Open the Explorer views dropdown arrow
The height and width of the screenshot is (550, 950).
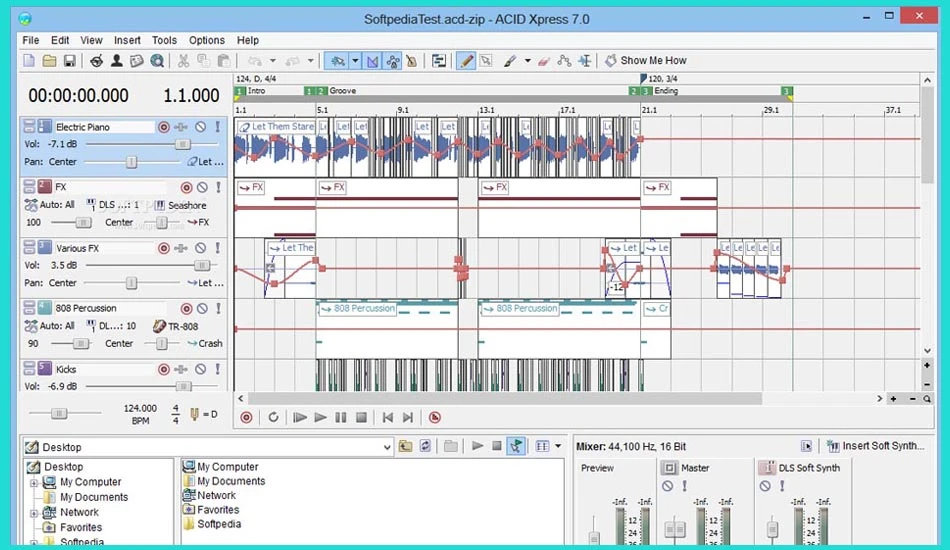558,446
